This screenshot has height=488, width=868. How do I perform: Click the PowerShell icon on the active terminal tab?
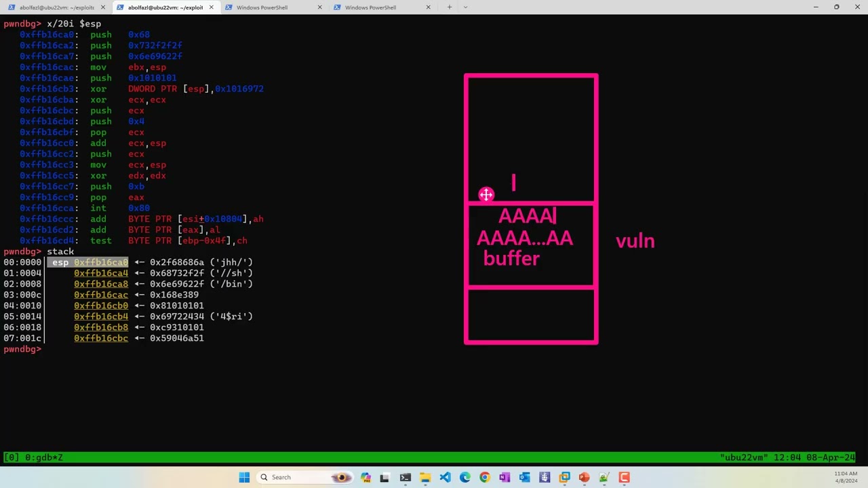coord(119,7)
